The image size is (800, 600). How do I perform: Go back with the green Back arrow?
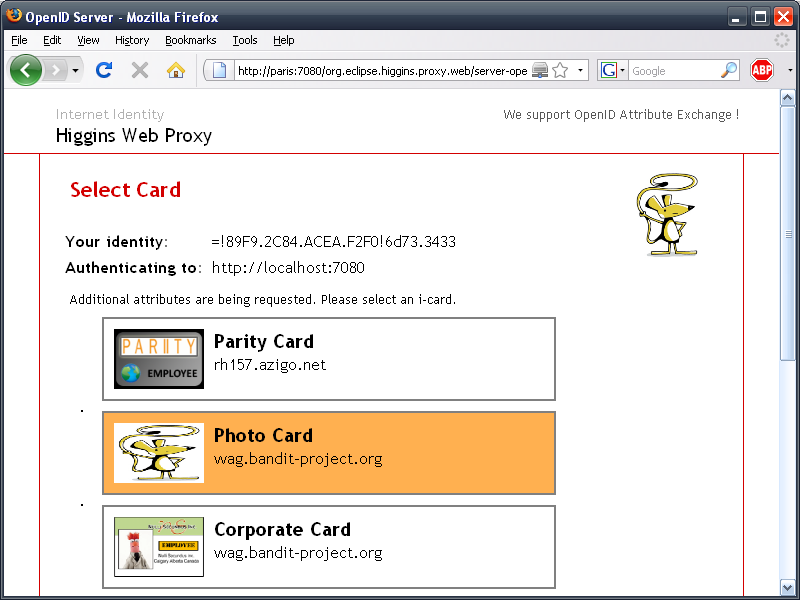coord(26,70)
